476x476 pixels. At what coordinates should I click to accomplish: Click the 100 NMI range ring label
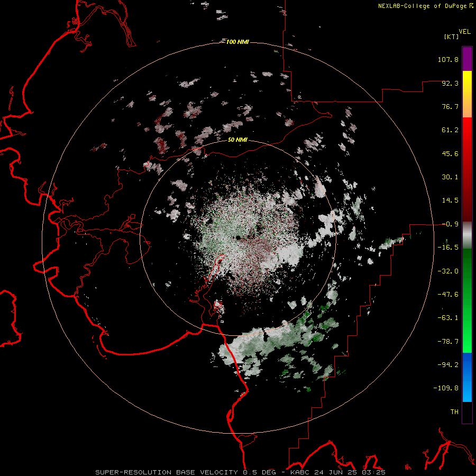click(x=237, y=42)
